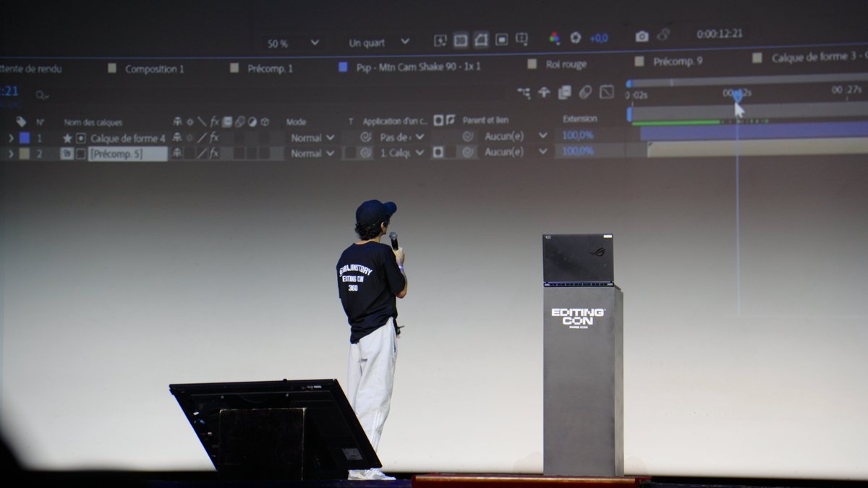The height and width of the screenshot is (488, 868).
Task: Open '1. Calq' track matte dropdown
Action: point(401,153)
